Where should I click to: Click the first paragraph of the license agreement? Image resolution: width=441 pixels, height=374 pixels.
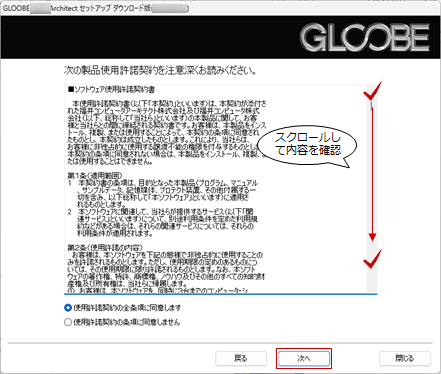click(x=167, y=132)
